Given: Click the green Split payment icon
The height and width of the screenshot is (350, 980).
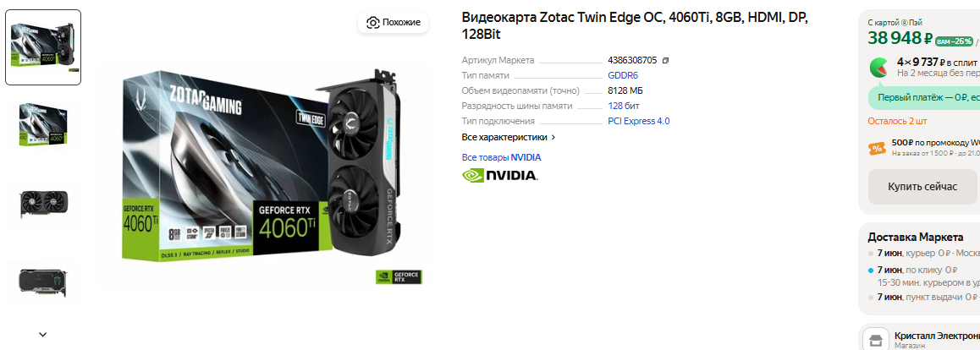Looking at the screenshot, I should pyautogui.click(x=879, y=68).
